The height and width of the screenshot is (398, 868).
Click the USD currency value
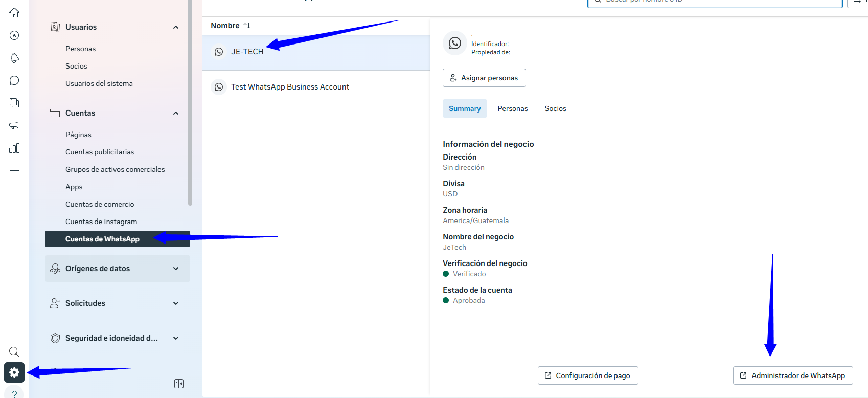click(450, 194)
